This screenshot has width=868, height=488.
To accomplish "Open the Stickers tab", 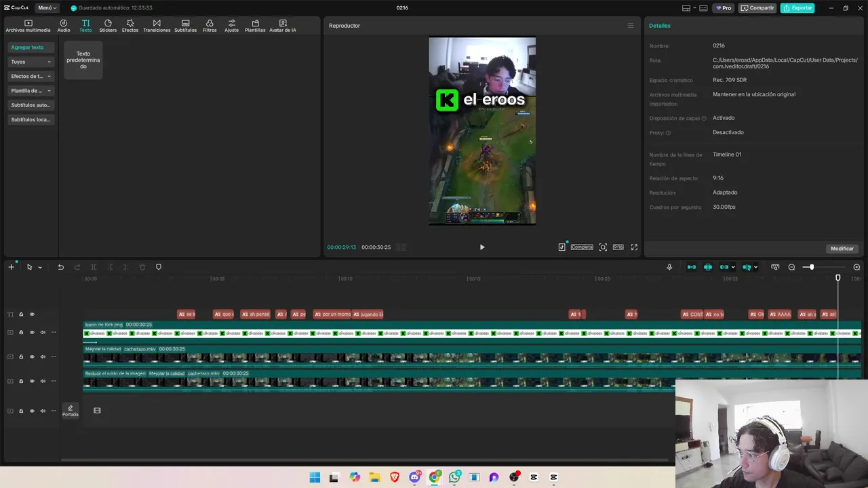I will click(x=108, y=26).
